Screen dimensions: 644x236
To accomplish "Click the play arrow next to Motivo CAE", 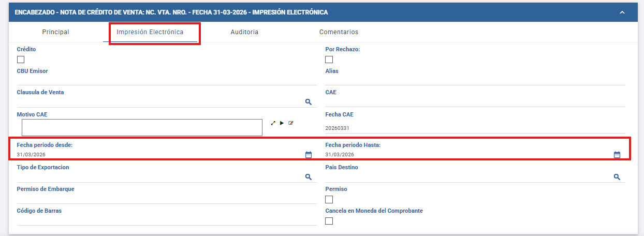I will tap(282, 123).
